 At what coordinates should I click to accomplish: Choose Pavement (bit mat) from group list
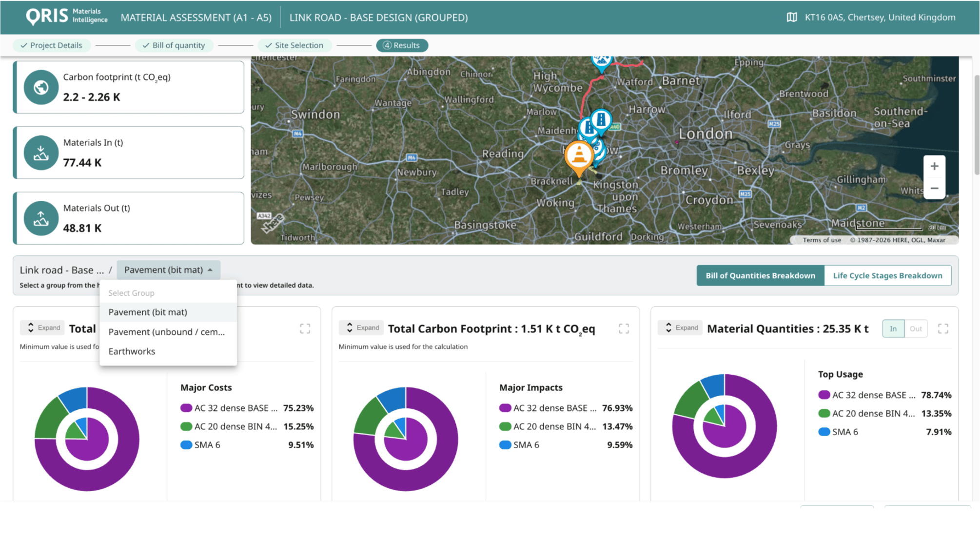coord(168,312)
